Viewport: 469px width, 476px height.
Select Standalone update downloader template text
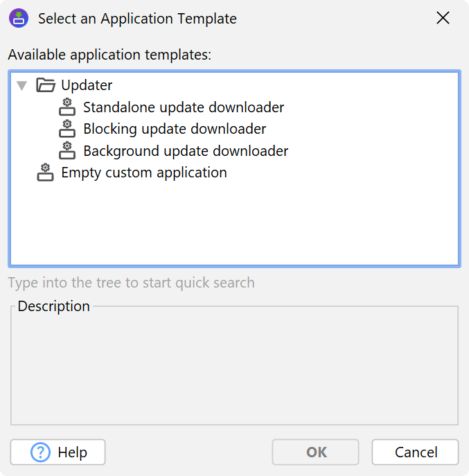184,107
